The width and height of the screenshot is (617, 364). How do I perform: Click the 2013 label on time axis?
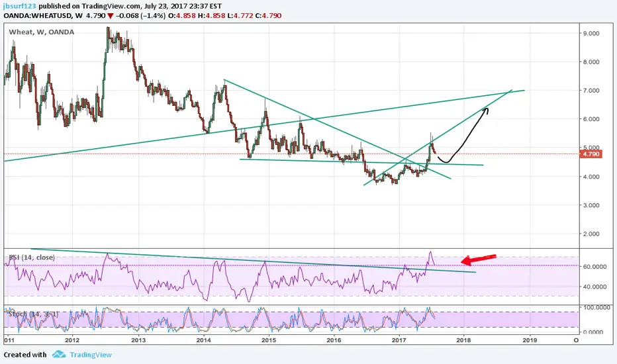(138, 340)
